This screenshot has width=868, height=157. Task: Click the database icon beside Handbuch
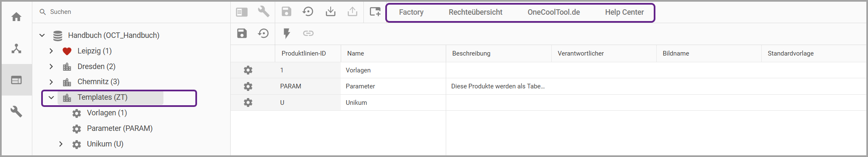coord(58,36)
